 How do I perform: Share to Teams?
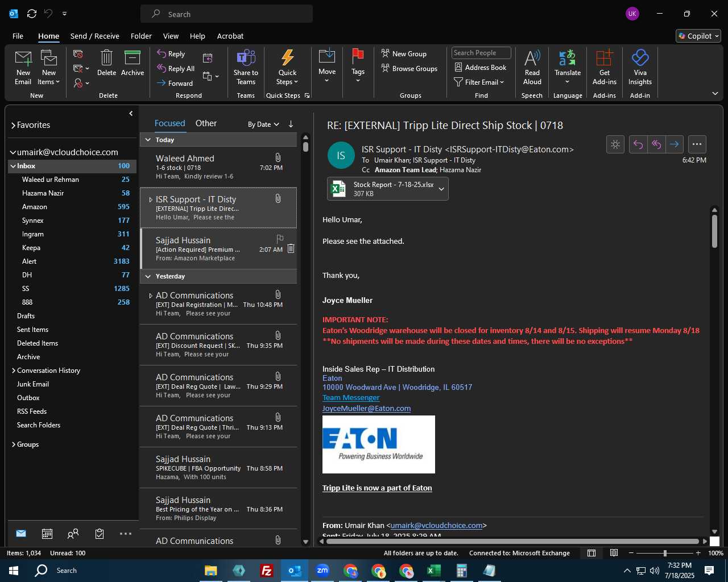[x=246, y=68]
